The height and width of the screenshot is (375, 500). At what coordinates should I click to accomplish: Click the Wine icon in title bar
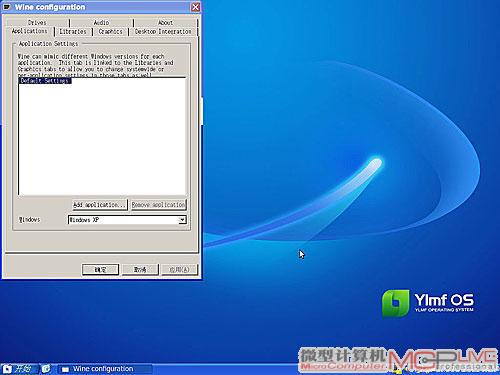pos(7,7)
